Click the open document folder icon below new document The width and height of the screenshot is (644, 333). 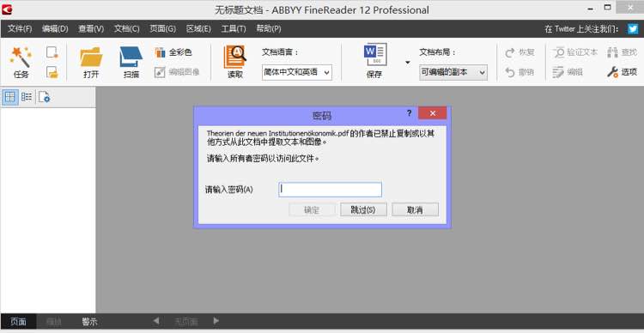pos(52,72)
